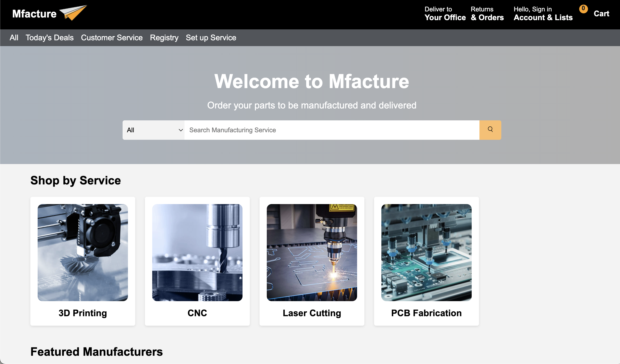Click the Featured Manufacturers heading

pos(96,352)
